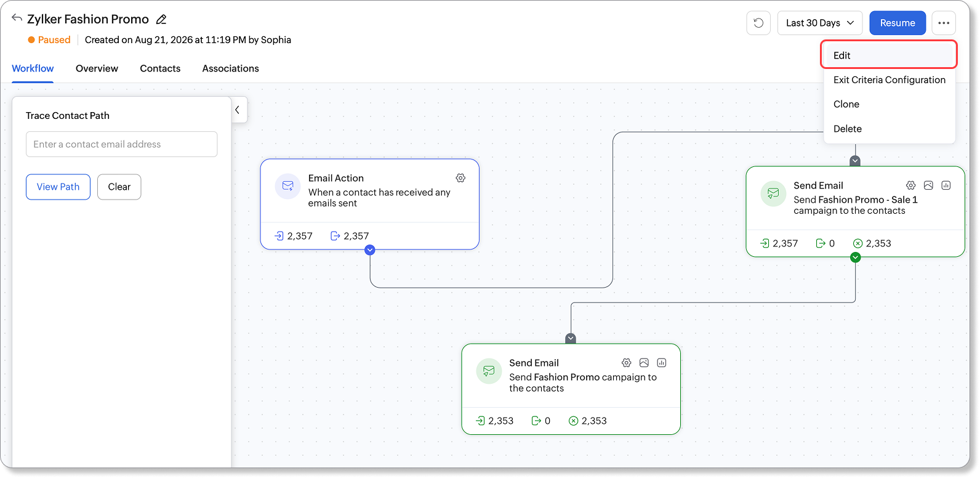The width and height of the screenshot is (980, 478).
Task: Click exited count 2,357 on Email Action
Action: (x=350, y=236)
